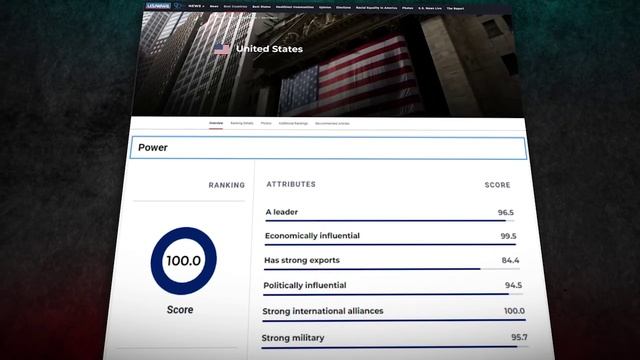Click the alliances 100.0 score value
The image size is (640, 360).
point(514,311)
